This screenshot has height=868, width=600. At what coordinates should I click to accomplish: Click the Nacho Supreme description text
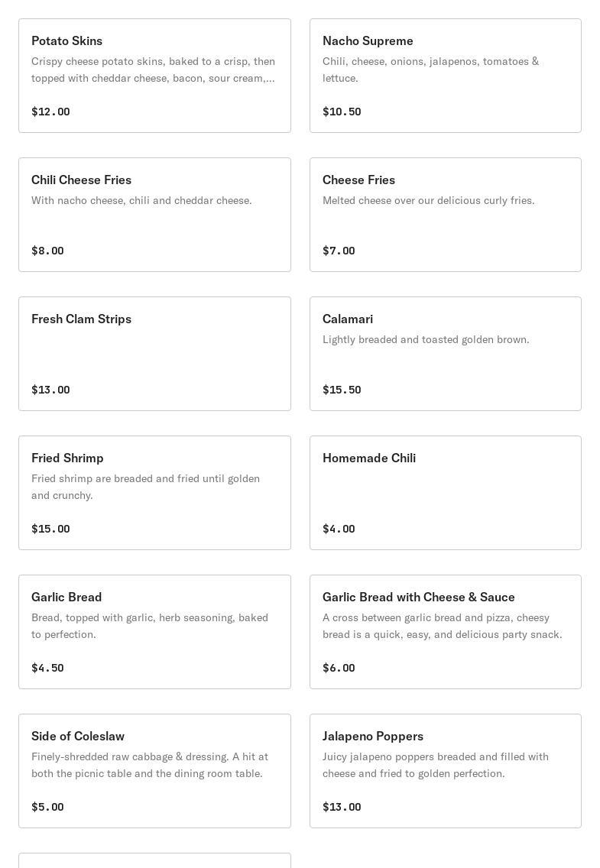430,70
